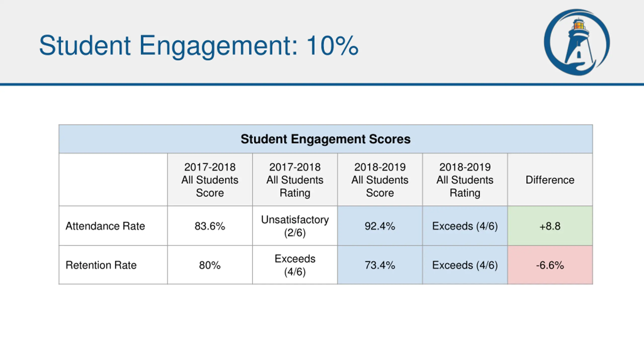Click the "Retention Rate" row label
Viewport: 644px width, 362px height.
[101, 265]
